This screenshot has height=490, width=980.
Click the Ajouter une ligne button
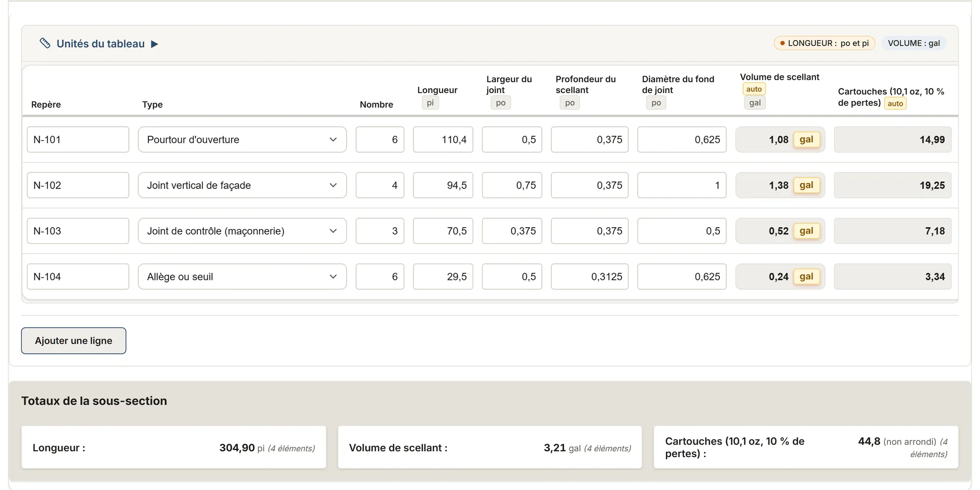pyautogui.click(x=73, y=341)
